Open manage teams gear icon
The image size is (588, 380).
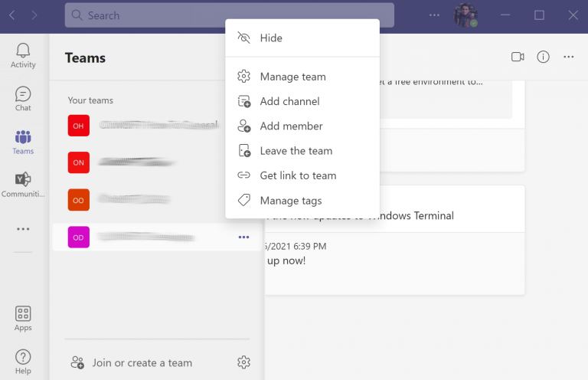(x=243, y=362)
